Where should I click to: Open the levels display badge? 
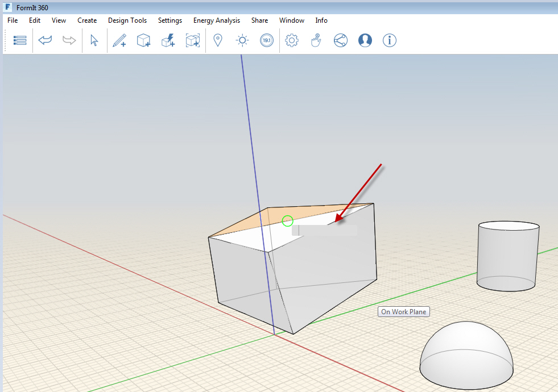point(266,40)
